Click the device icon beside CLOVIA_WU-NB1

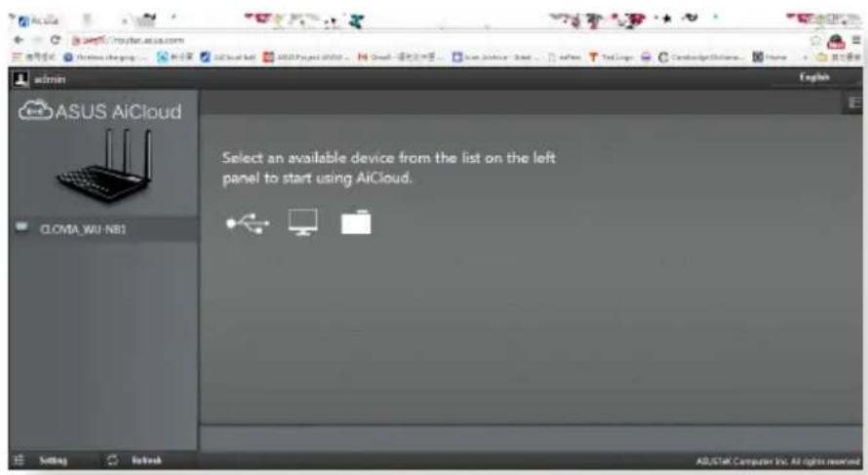pyautogui.click(x=21, y=226)
